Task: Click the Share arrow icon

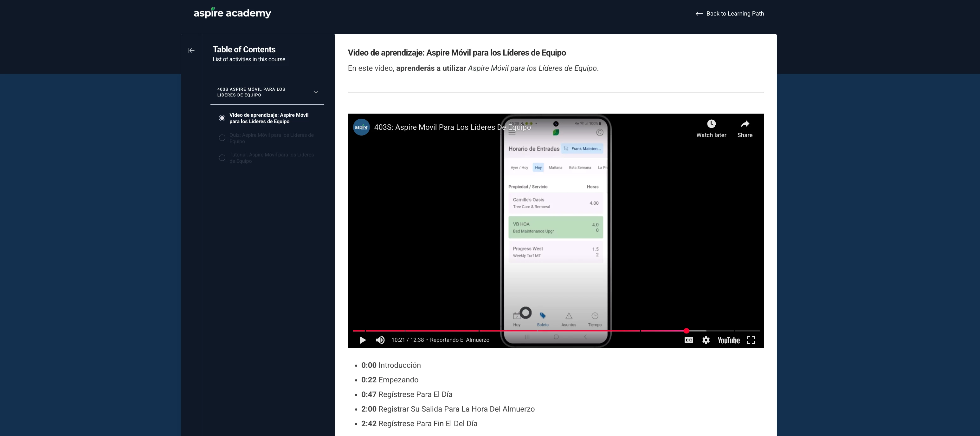Action: [x=745, y=124]
